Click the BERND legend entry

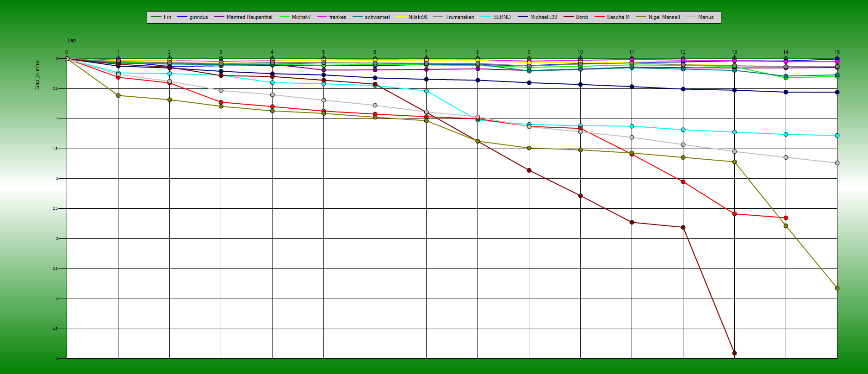tap(496, 17)
